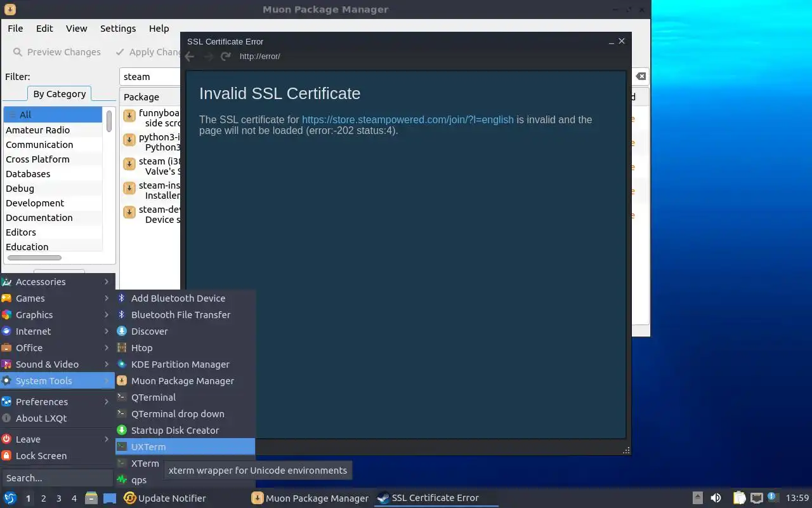The width and height of the screenshot is (812, 508).
Task: Click the show desktop icon in the taskbar
Action: pos(110,498)
